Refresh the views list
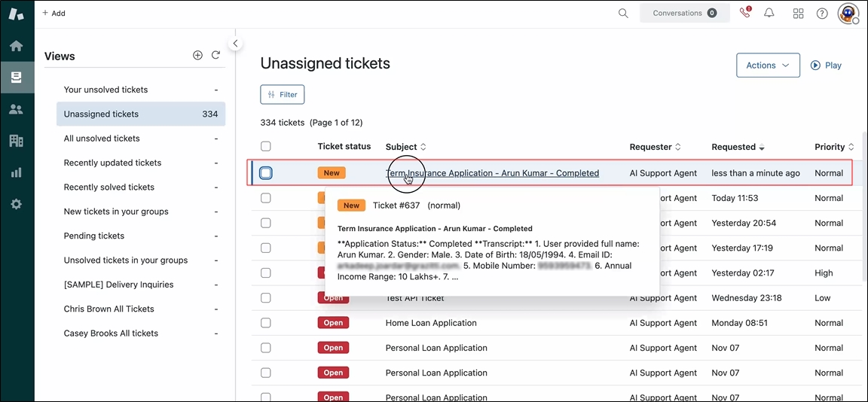 215,55
